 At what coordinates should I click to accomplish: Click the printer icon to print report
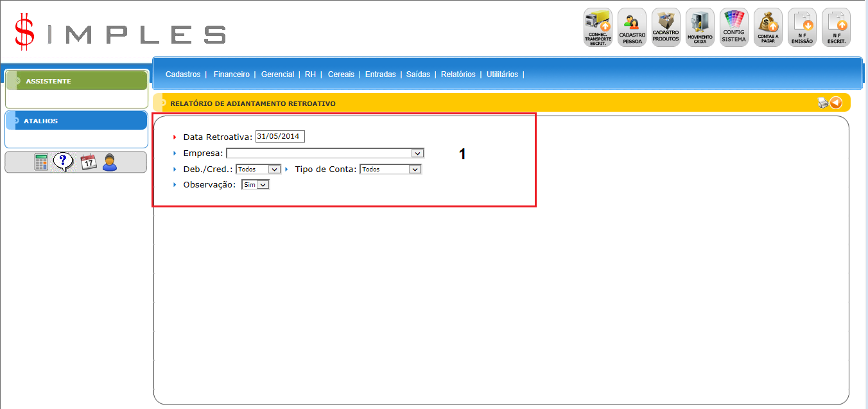(822, 103)
